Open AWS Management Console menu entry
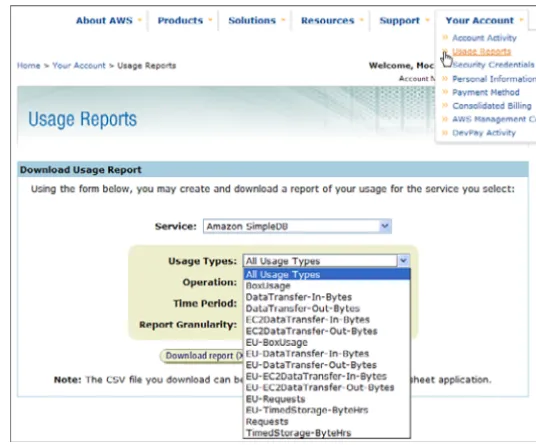Image resolution: width=536 pixels, height=445 pixels. tap(494, 119)
